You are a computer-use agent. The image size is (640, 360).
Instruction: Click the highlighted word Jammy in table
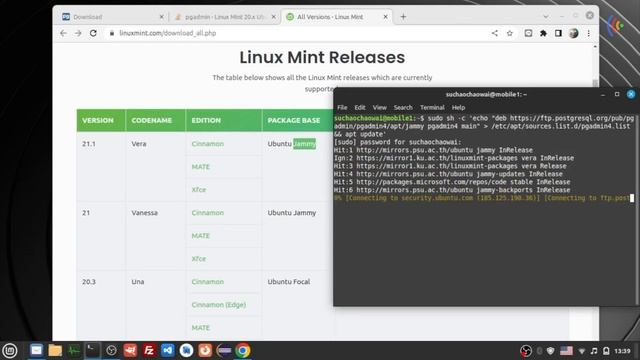(x=304, y=144)
